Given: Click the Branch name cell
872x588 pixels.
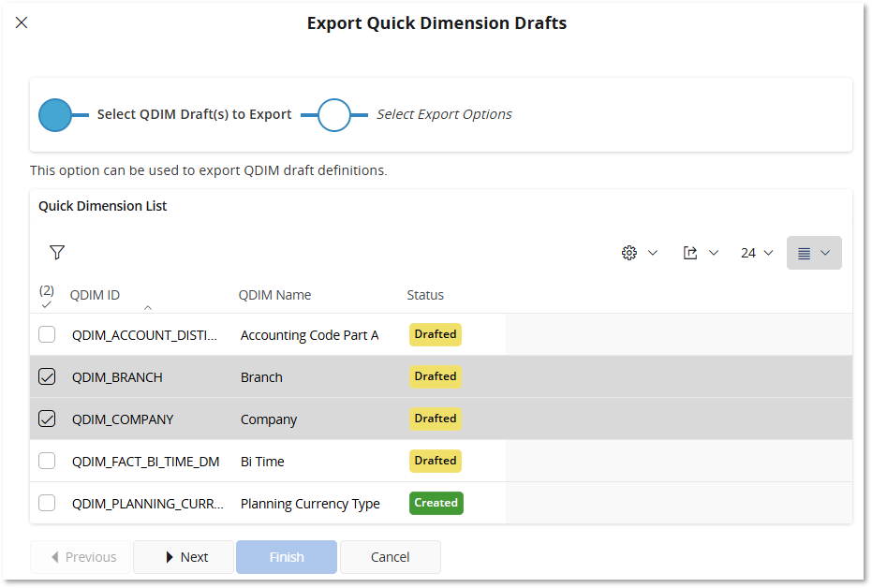Looking at the screenshot, I should click(261, 377).
